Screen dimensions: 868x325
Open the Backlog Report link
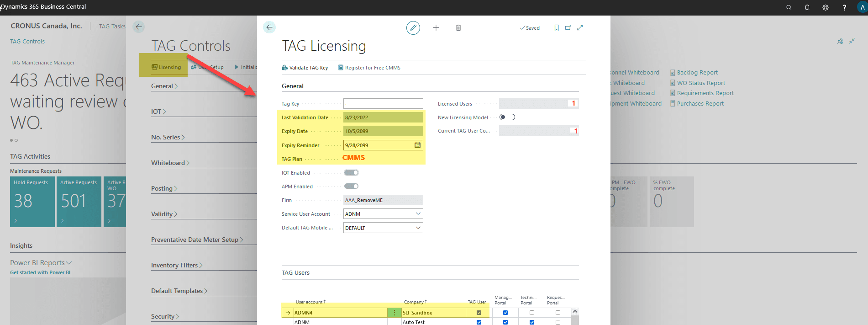point(697,73)
